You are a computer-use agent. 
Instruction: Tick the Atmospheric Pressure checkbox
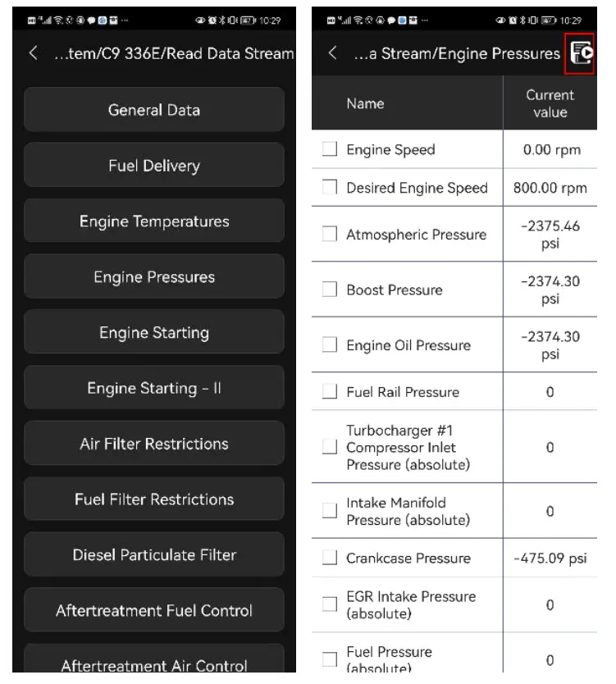coord(330,235)
